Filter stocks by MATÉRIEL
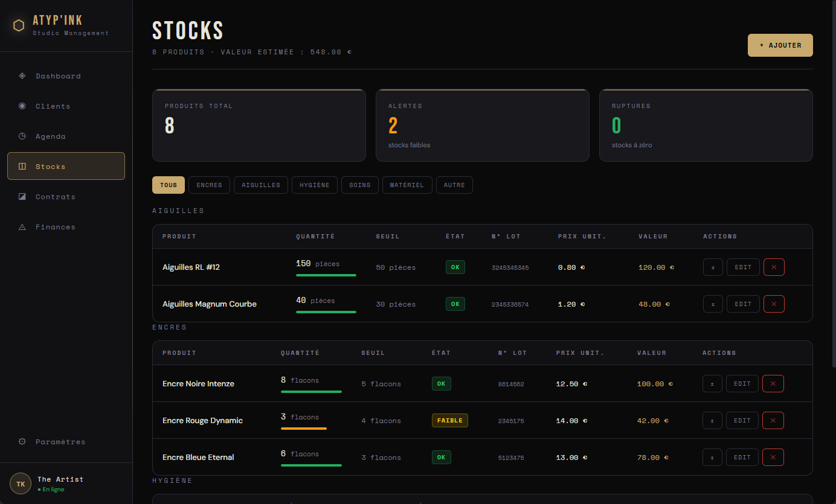The height and width of the screenshot is (504, 836). click(407, 185)
